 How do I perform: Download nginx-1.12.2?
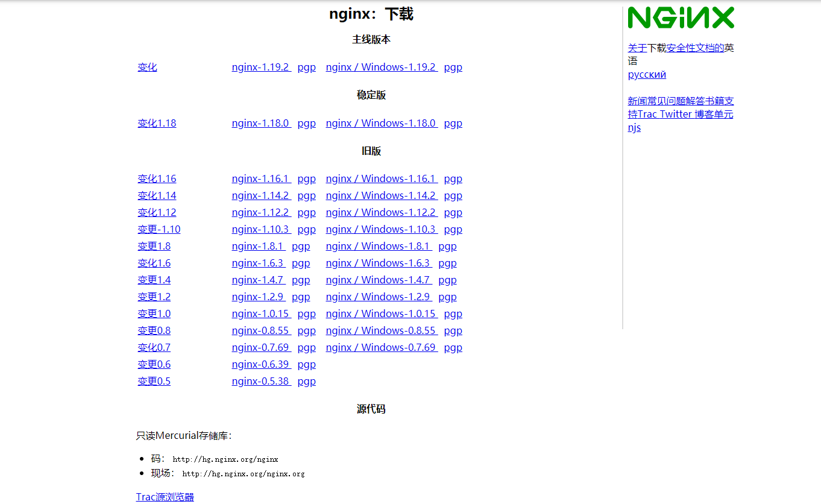tap(261, 212)
